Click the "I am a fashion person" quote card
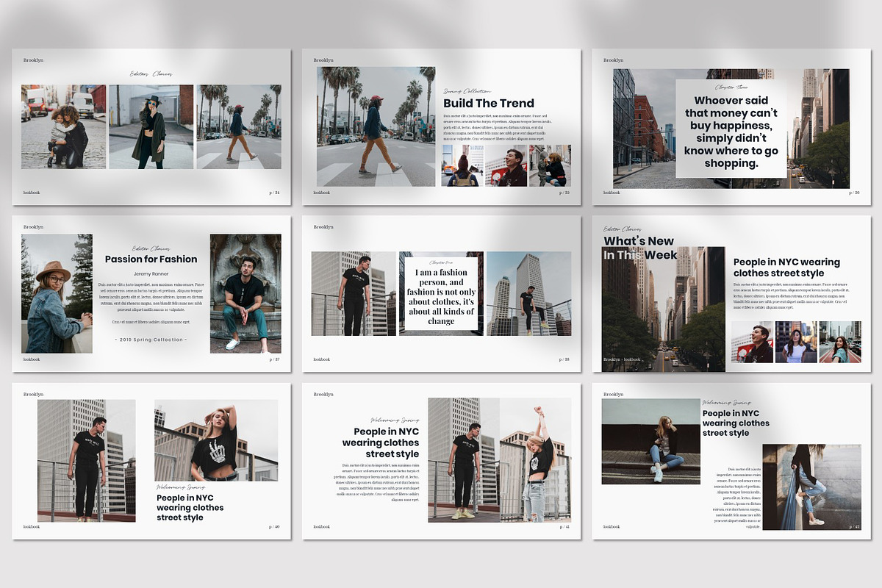Viewport: 882px width, 588px height. coord(440,294)
